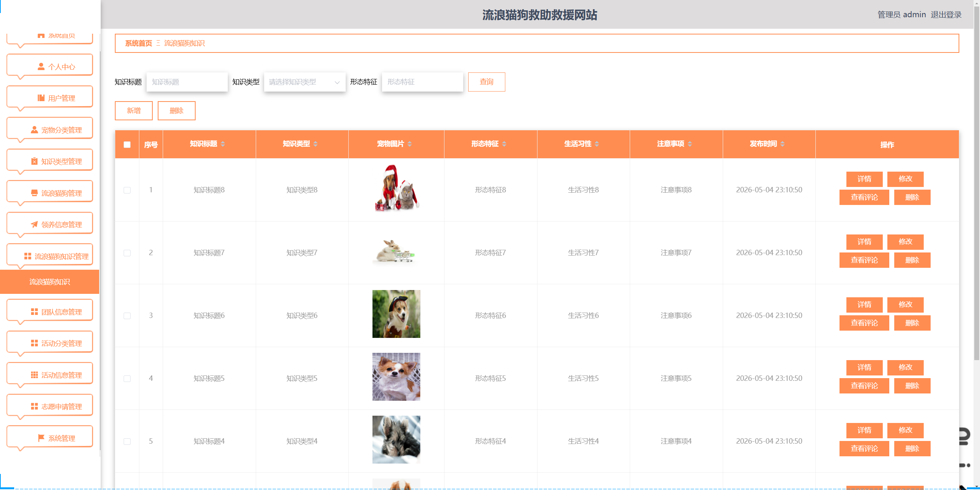Viewport: 980px width, 490px height.
Task: Click the 新增 button
Action: tap(133, 110)
